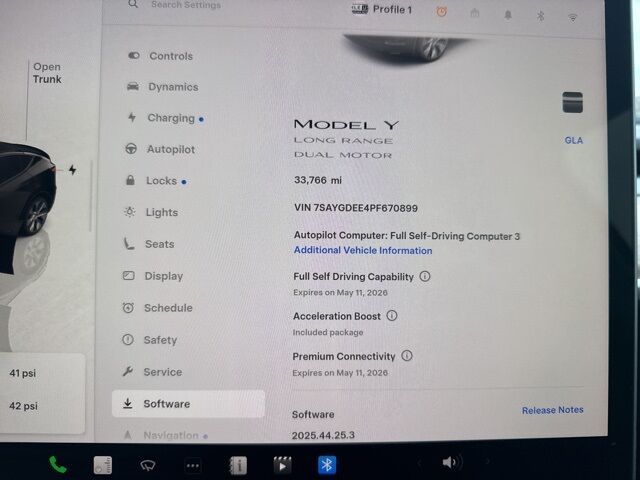Open the Theater video app icon
Image resolution: width=640 pixels, height=480 pixels.
283,464
